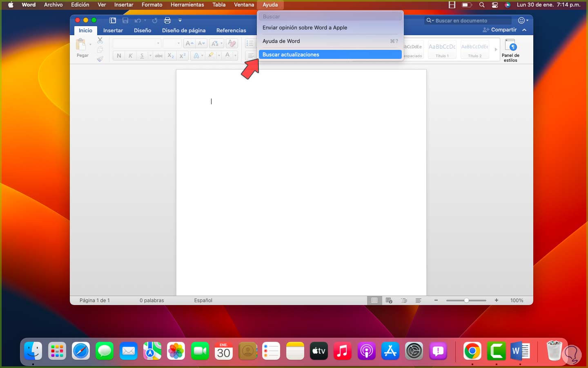
Task: Open the Archivo menu
Action: 53,5
